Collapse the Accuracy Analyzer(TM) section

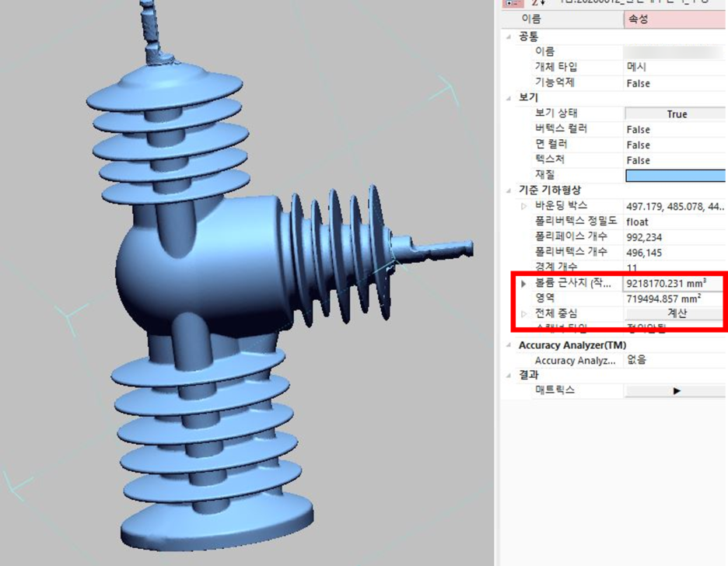509,345
